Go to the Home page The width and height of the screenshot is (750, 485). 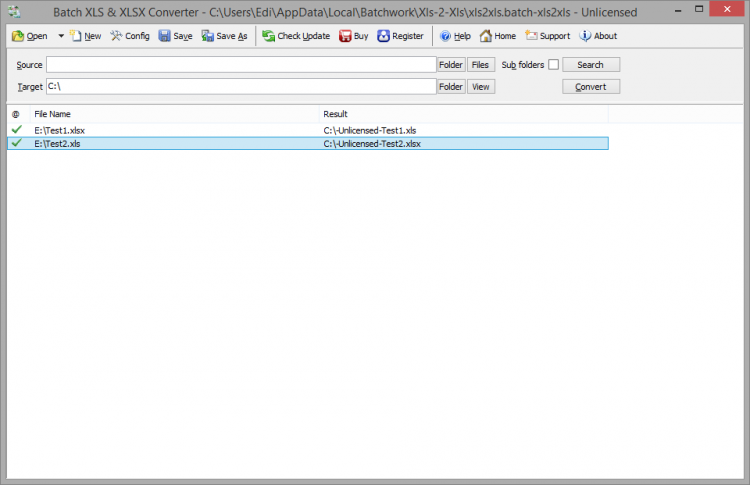(x=498, y=36)
